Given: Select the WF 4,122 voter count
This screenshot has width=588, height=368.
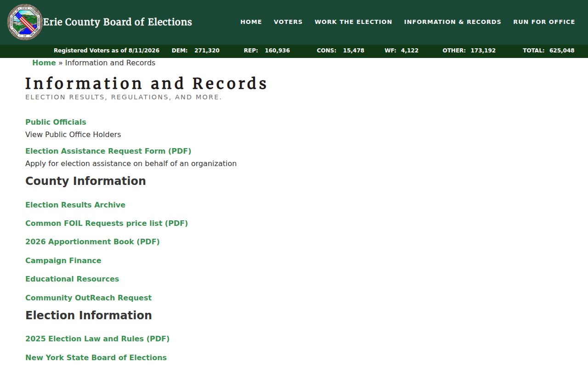Looking at the screenshot, I should click(x=401, y=51).
